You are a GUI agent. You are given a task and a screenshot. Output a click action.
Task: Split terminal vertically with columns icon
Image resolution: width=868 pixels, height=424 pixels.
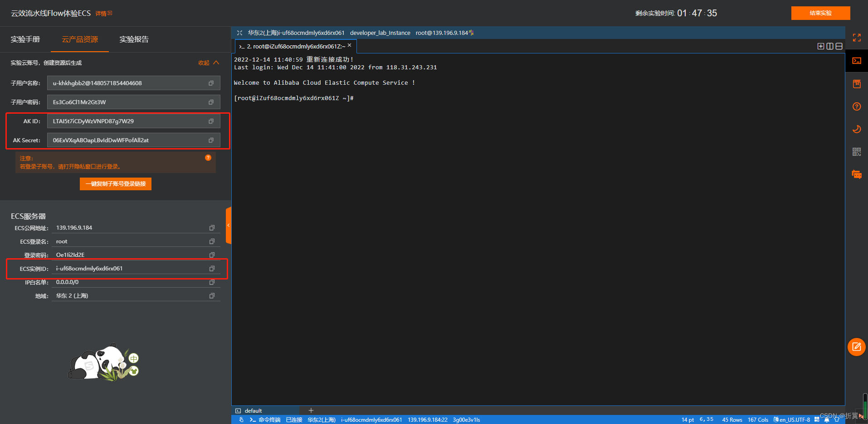(830, 46)
